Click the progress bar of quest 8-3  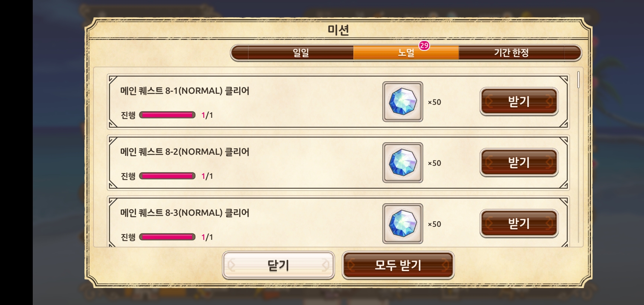click(167, 237)
